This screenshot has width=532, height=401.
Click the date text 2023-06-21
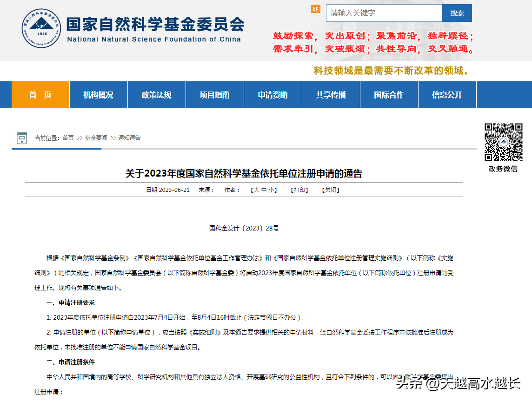pyautogui.click(x=174, y=190)
